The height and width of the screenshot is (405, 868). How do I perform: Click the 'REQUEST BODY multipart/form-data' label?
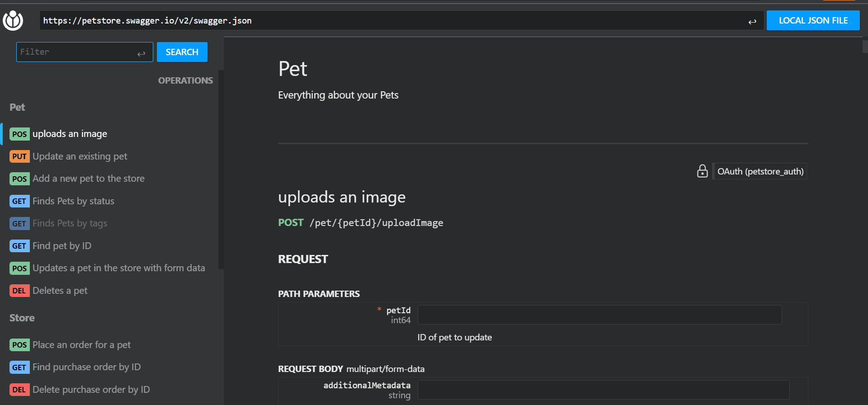(351, 369)
